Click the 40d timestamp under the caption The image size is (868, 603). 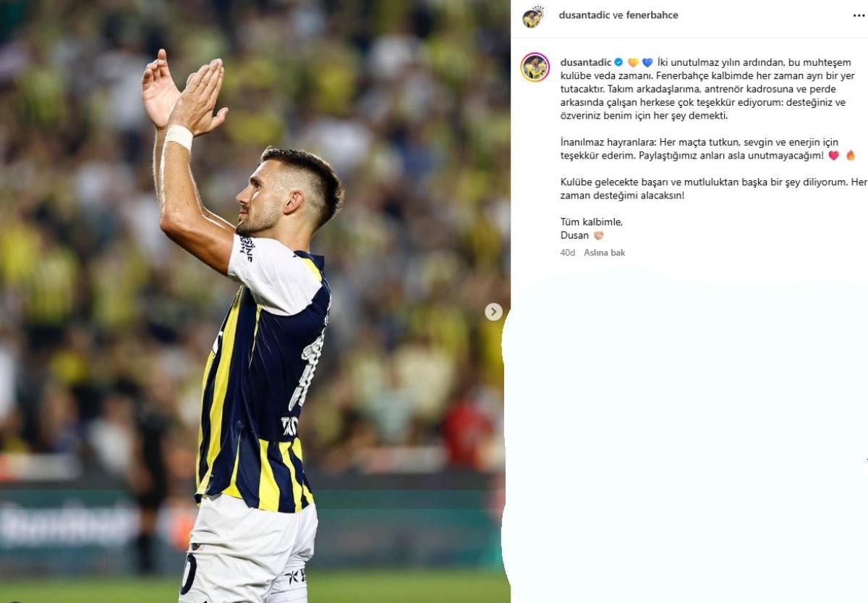[568, 253]
